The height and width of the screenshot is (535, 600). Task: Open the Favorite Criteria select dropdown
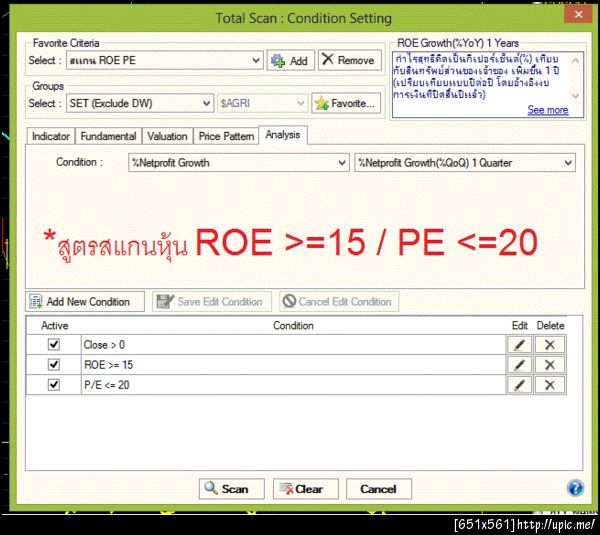pyautogui.click(x=165, y=60)
